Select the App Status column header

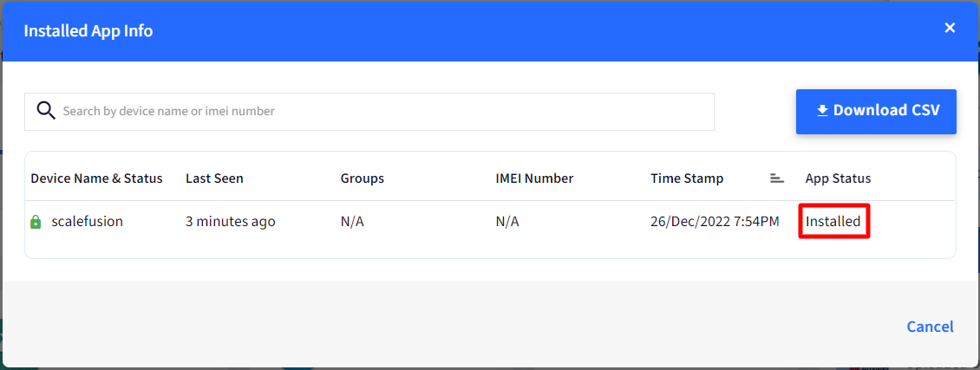coord(838,179)
